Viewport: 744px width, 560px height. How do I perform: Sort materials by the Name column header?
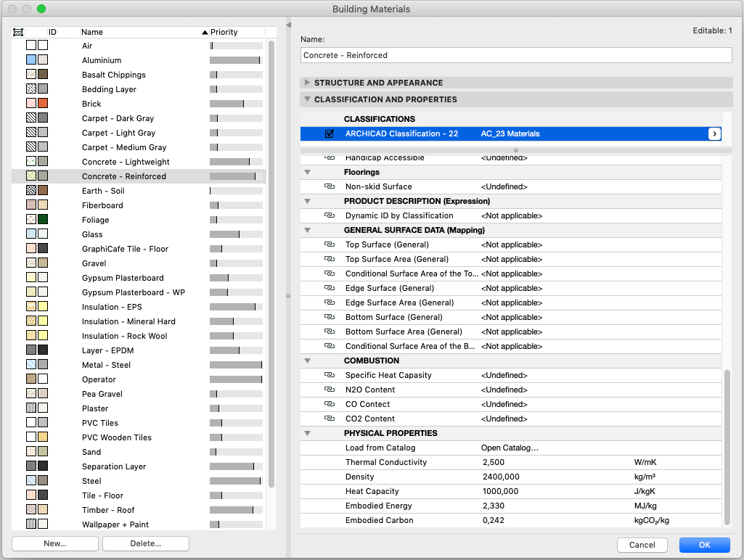[92, 32]
